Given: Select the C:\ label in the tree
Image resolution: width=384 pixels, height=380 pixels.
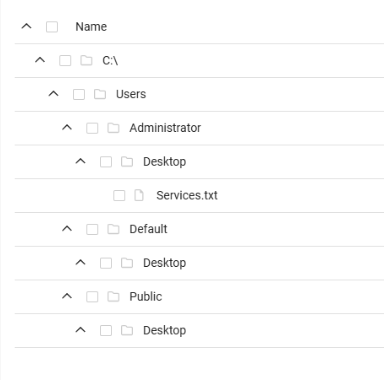Looking at the screenshot, I should 110,61.
